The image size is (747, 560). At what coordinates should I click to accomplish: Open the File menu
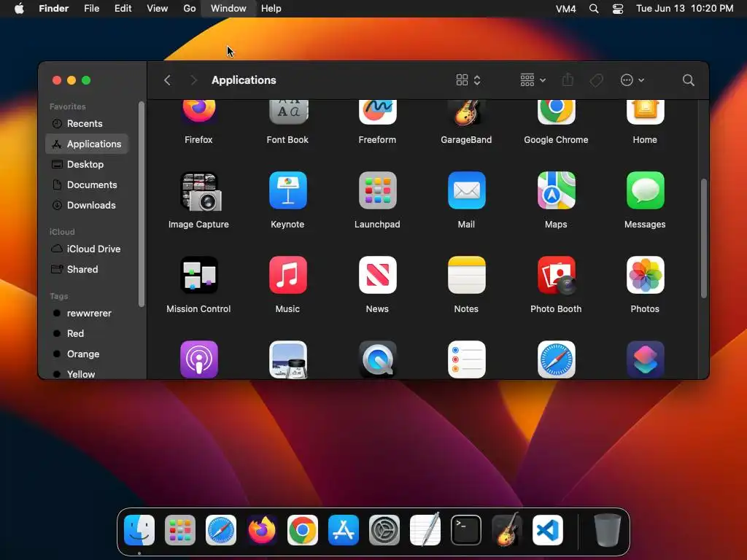[x=91, y=9]
